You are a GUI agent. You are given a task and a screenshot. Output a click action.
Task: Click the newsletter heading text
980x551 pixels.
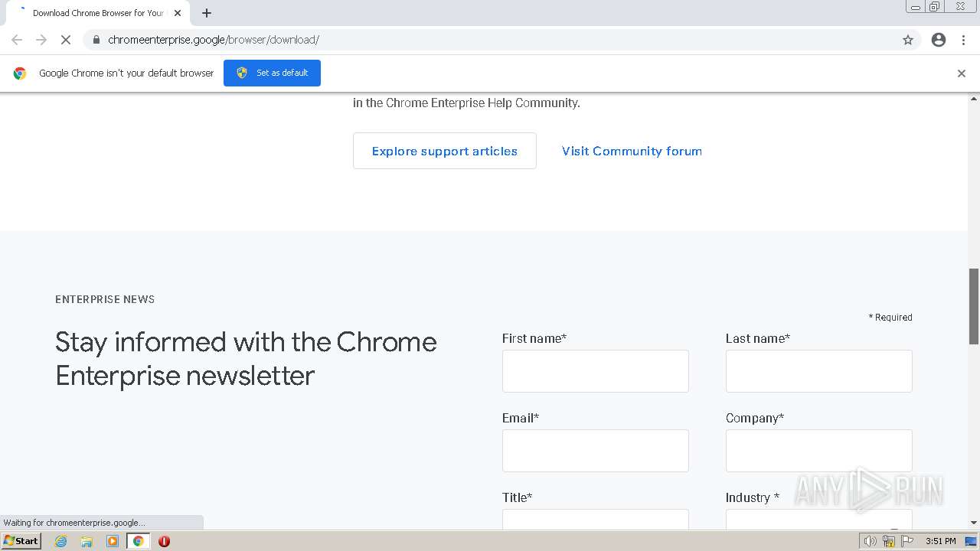click(246, 358)
